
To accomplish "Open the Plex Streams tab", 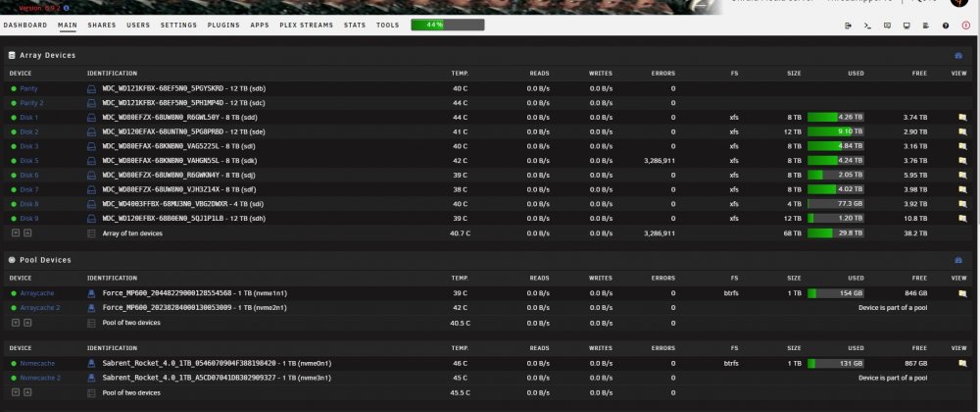I will point(306,26).
